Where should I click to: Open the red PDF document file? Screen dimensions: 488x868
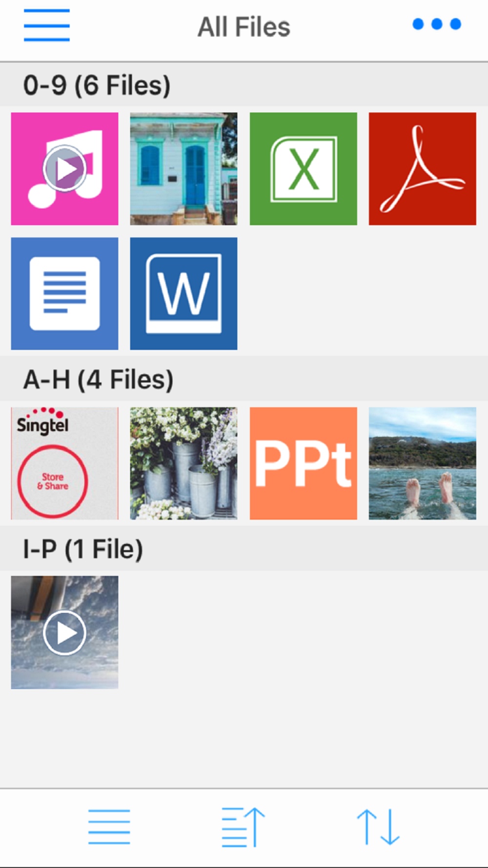tap(422, 169)
